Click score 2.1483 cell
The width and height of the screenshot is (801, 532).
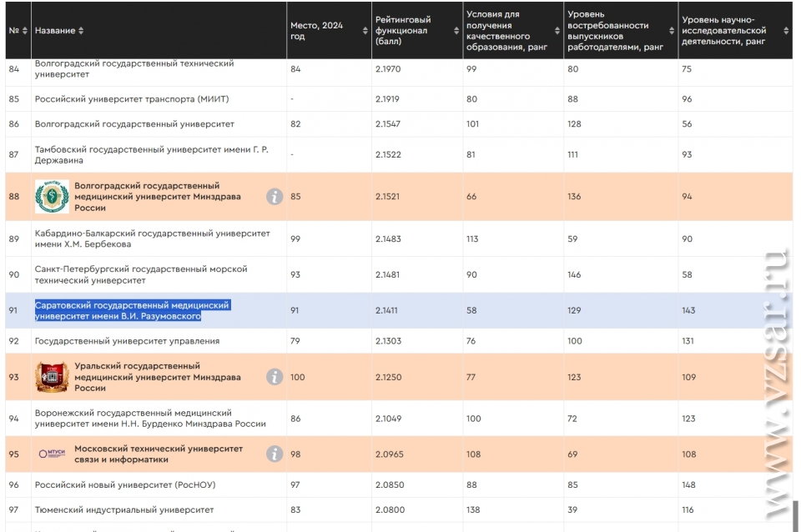388,239
